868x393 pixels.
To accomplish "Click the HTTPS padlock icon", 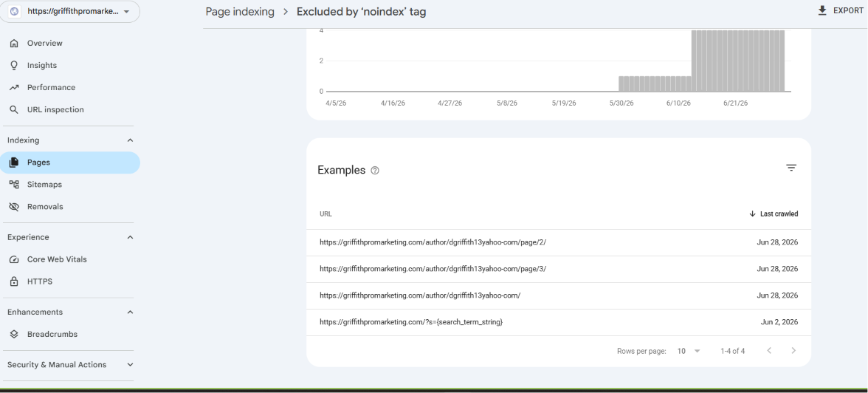I will pos(15,281).
